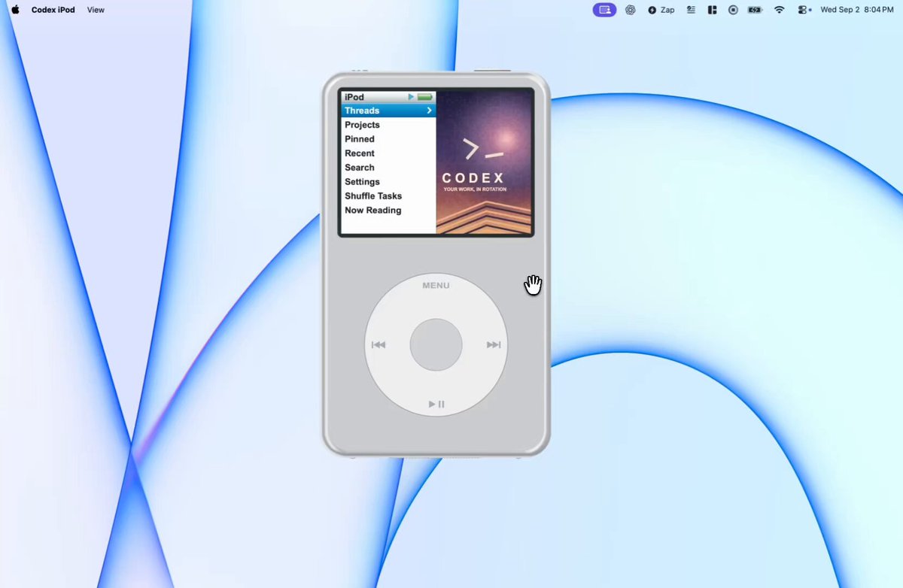Click the date and time clock
This screenshot has width=903, height=588.
pos(856,10)
